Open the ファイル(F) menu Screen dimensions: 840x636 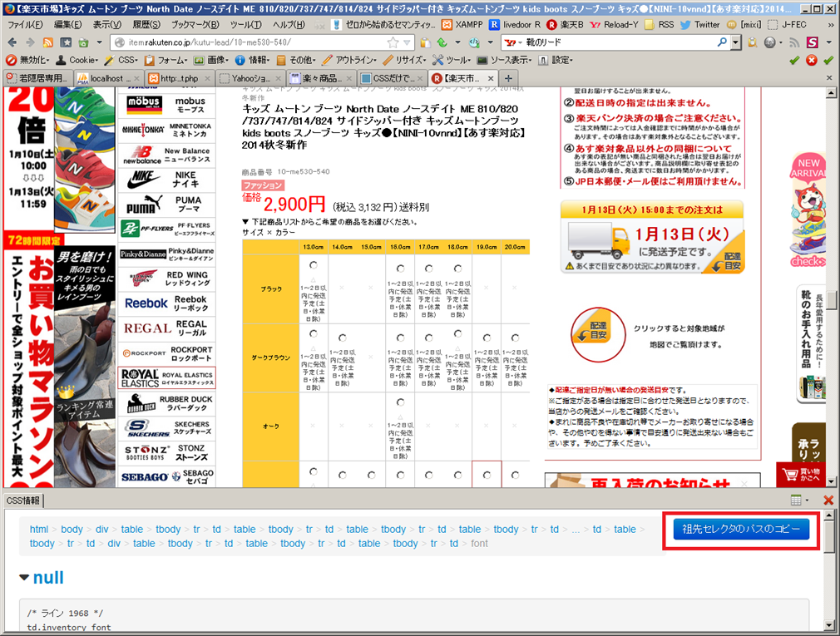[25, 25]
